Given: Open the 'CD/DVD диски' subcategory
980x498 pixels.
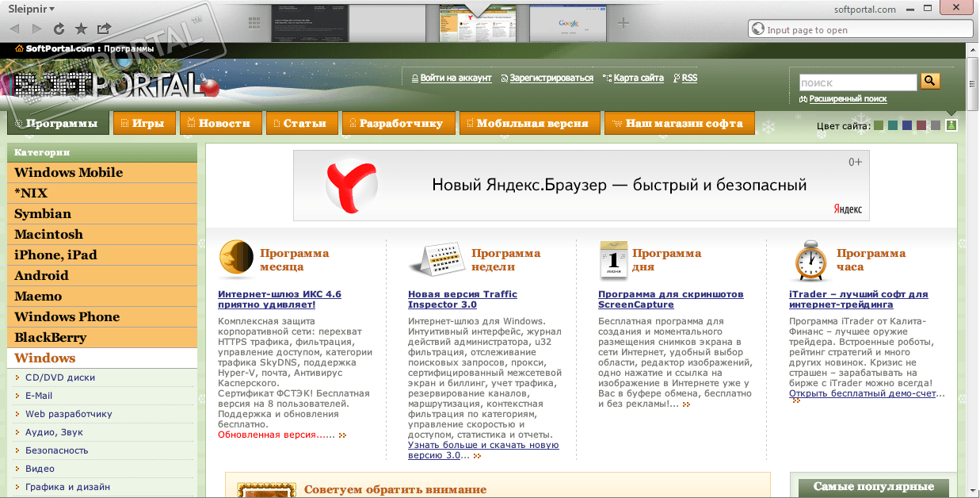Looking at the screenshot, I should pyautogui.click(x=60, y=377).
